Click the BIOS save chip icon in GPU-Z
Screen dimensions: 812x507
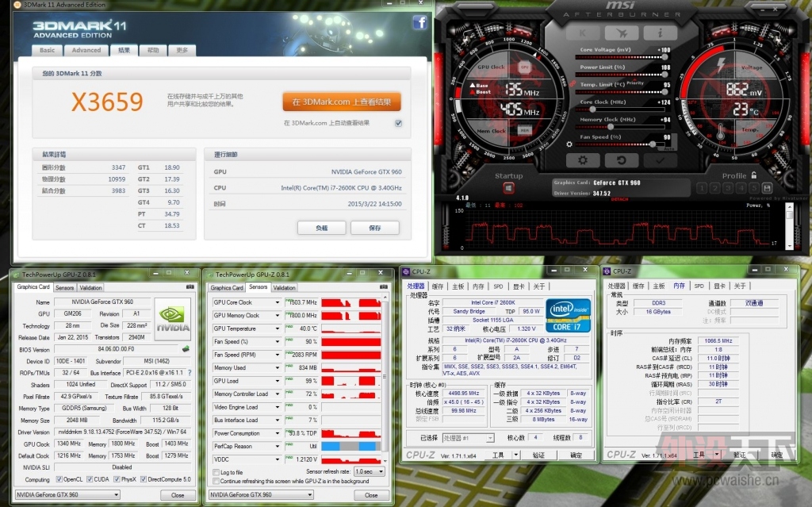186,349
